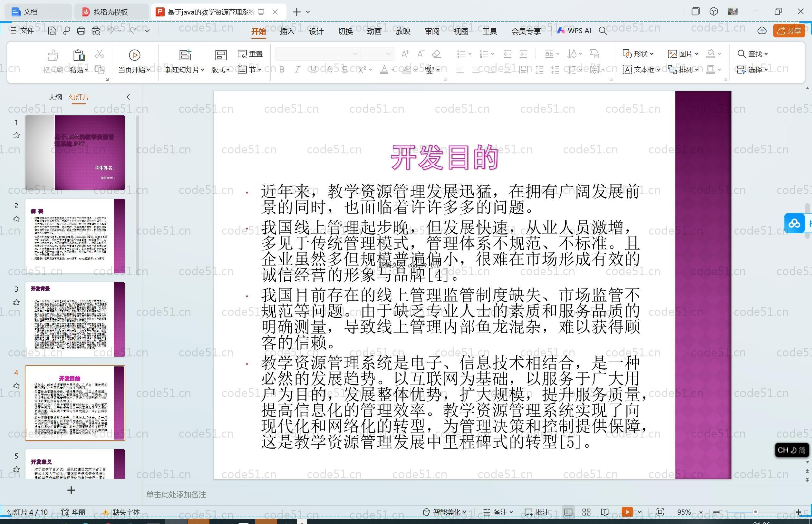Click the Save icon in quick toolbar
The width and height of the screenshot is (812, 524).
(52, 31)
